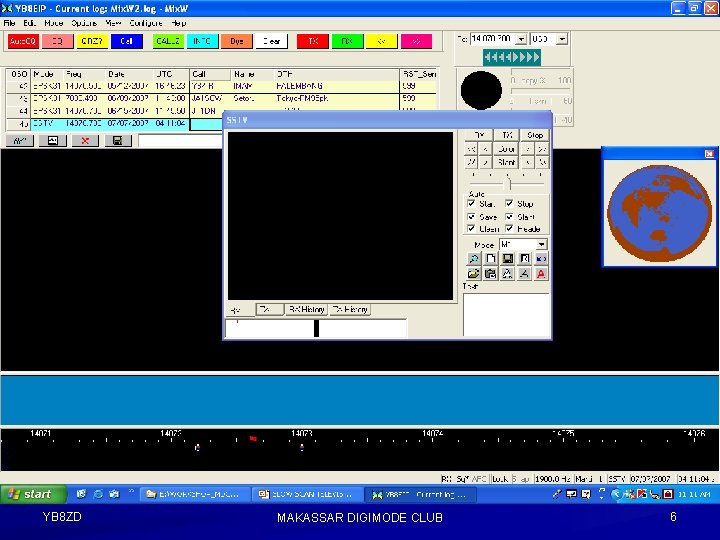The image size is (720, 540).
Task: Click the open folder icon in the SSTV window
Action: (473, 274)
